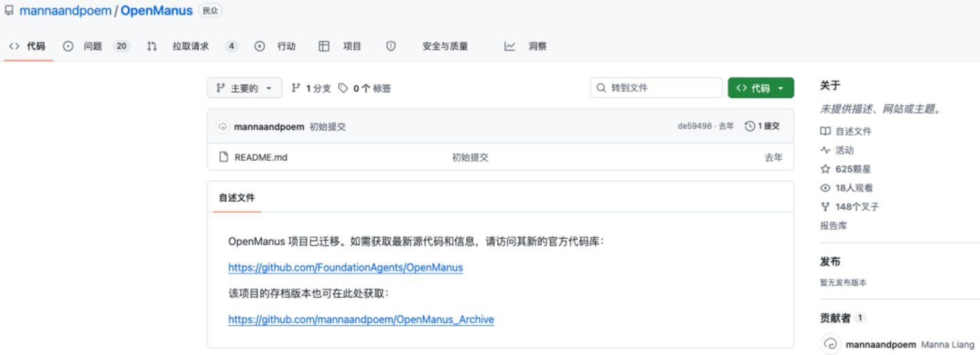The width and height of the screenshot is (980, 355).
Task: Click the 民众 visibility label
Action: (x=210, y=12)
